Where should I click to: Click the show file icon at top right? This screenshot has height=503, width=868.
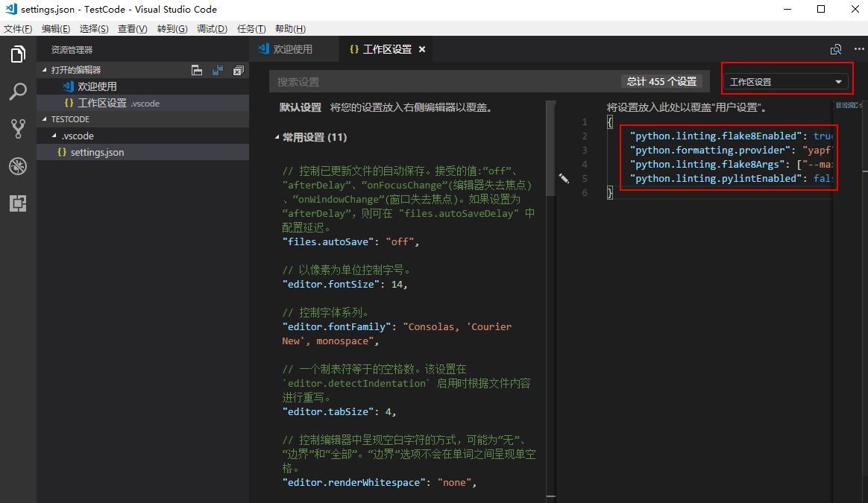coord(836,49)
